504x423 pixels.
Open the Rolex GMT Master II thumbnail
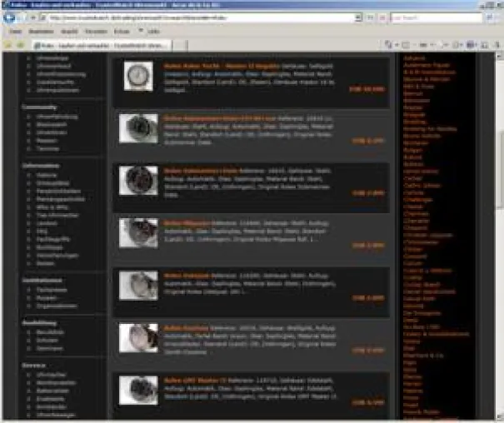[138, 391]
